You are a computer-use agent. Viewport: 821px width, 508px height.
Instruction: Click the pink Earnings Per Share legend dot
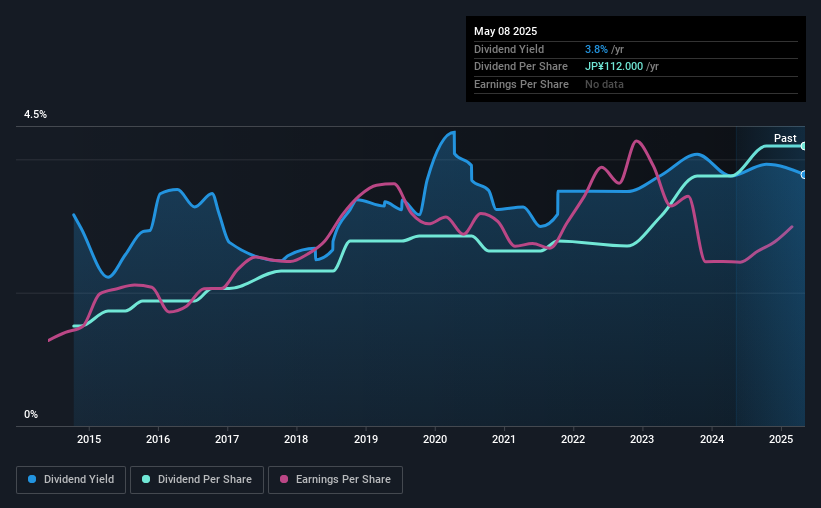tap(284, 479)
